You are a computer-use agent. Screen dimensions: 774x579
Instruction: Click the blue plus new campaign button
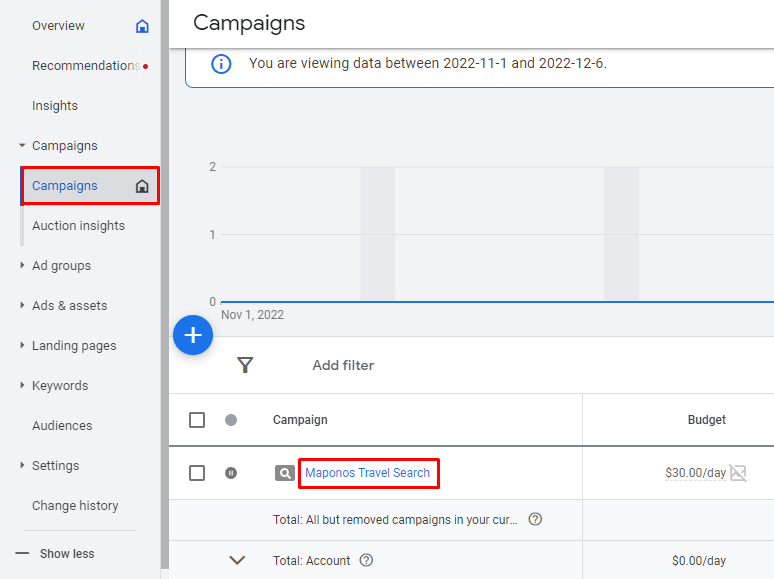click(x=193, y=335)
